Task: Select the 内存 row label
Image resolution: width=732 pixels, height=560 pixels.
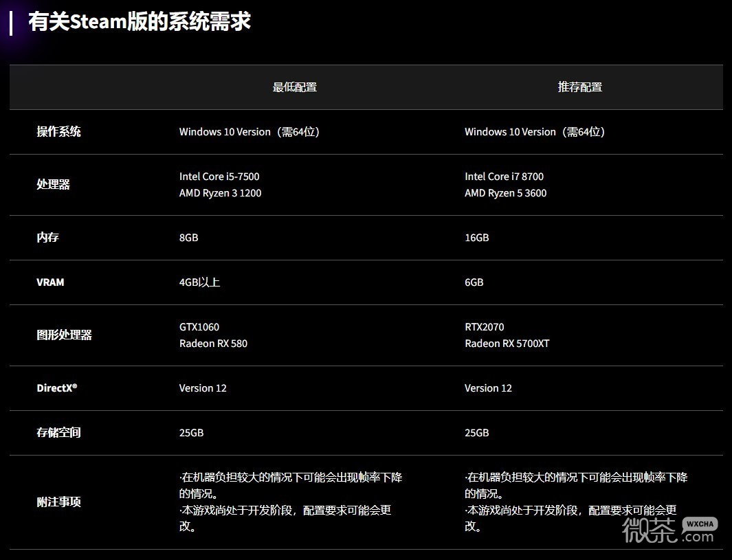Action: click(47, 238)
